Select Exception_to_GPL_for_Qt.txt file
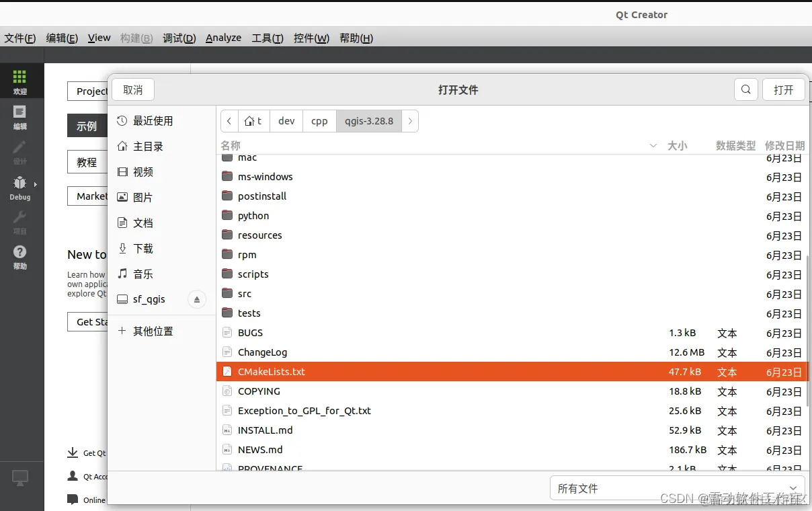 (x=512, y=411)
